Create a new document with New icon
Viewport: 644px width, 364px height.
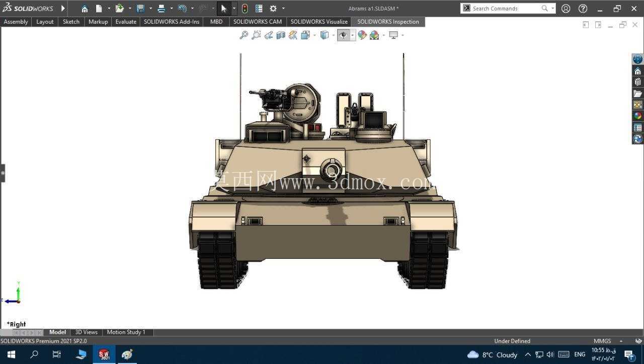[99, 9]
